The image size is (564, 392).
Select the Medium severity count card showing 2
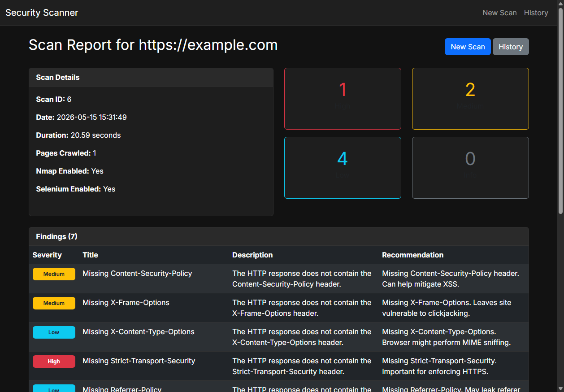click(x=470, y=99)
